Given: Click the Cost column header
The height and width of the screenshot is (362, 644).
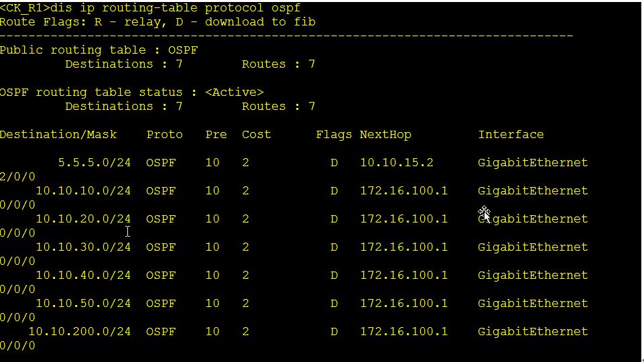Looking at the screenshot, I should [x=256, y=135].
